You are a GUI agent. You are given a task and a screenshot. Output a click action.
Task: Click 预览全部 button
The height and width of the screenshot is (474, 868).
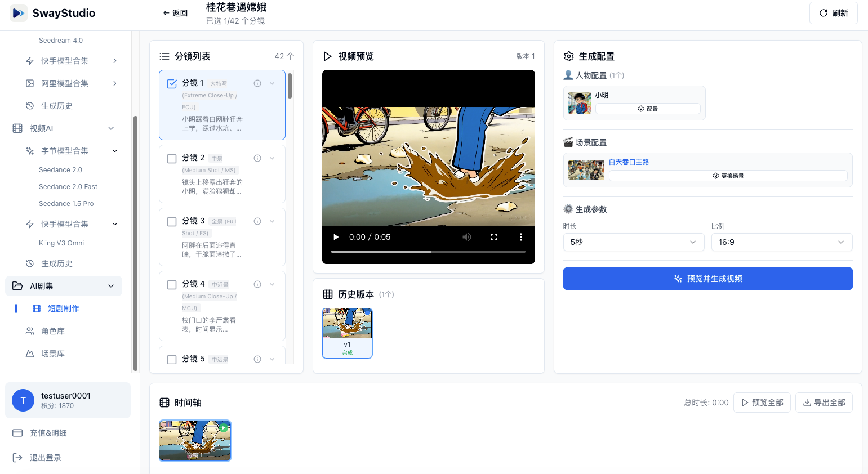[762, 403]
